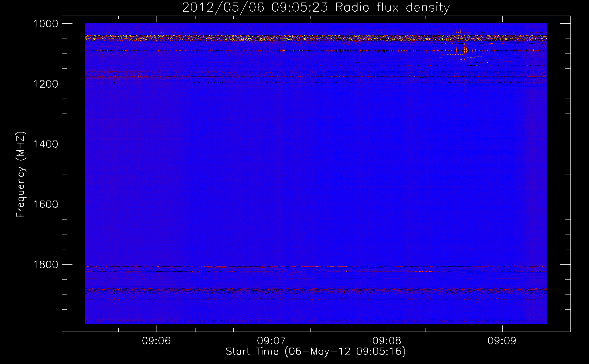The image size is (589, 364).
Task: Click the 09:08 time tick label
Action: (387, 341)
